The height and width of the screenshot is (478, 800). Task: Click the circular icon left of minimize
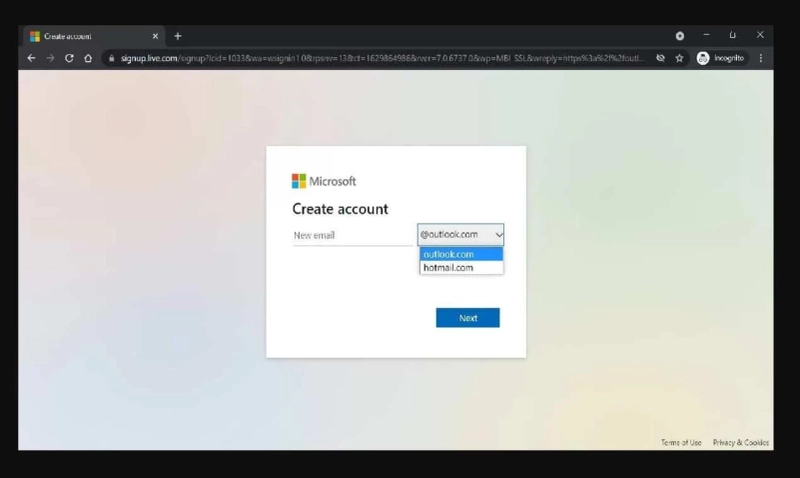click(680, 36)
